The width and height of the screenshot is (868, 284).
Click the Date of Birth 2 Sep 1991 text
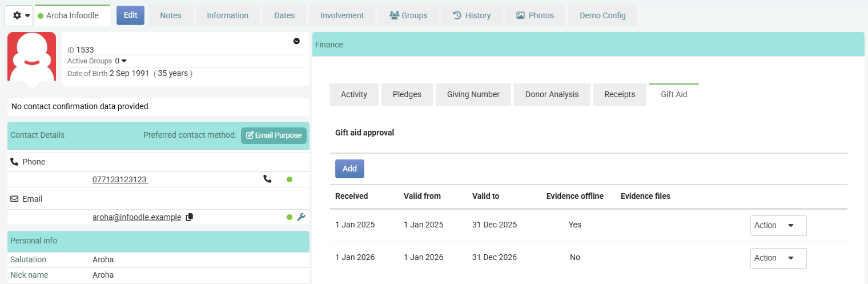click(108, 73)
